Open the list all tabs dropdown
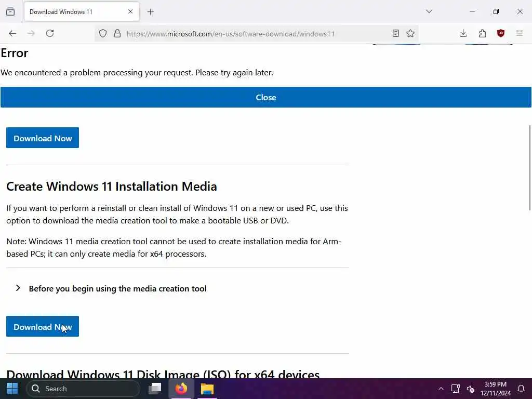532x399 pixels. point(429,11)
